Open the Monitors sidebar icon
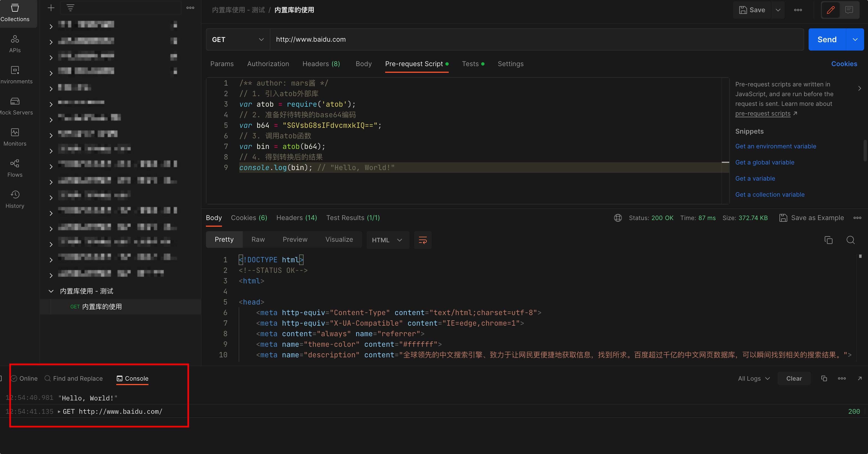This screenshot has width=868, height=454. coord(15,137)
